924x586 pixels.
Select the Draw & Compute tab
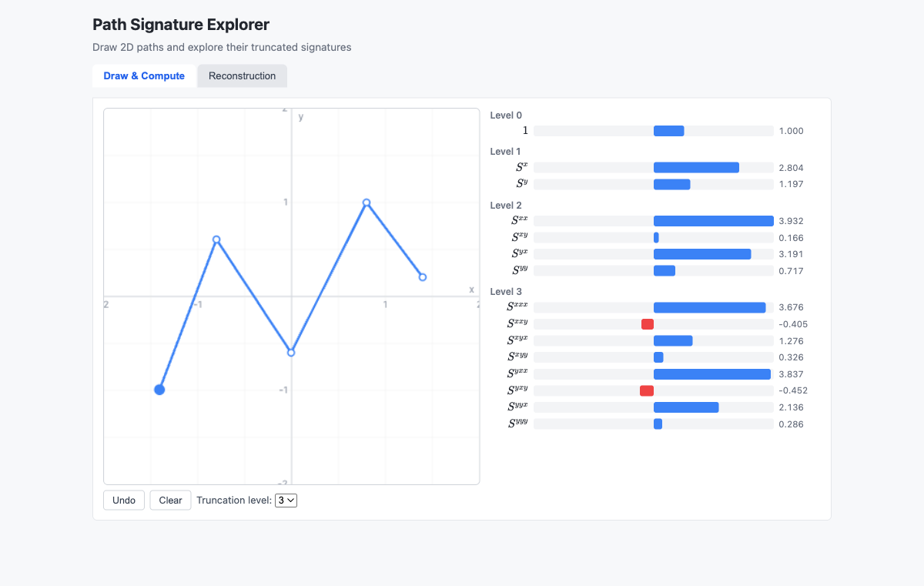tap(144, 75)
